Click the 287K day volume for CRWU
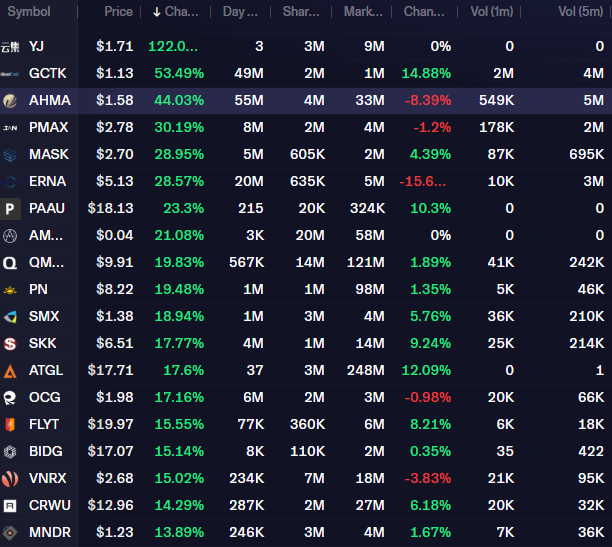This screenshot has height=547, width=612. point(247,505)
